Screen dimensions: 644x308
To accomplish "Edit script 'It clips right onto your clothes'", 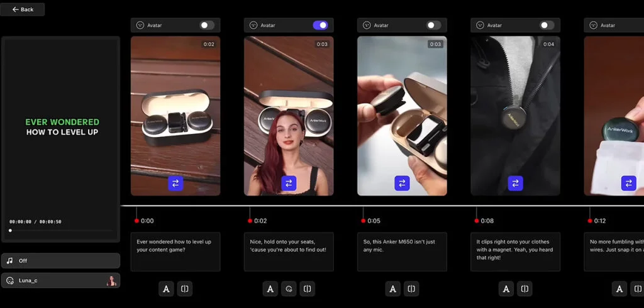I will [x=516, y=251].
